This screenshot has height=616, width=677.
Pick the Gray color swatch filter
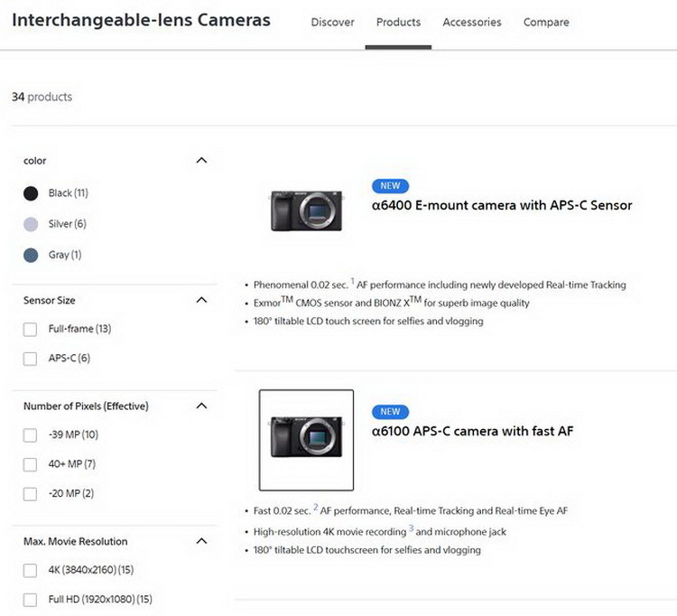(x=31, y=256)
